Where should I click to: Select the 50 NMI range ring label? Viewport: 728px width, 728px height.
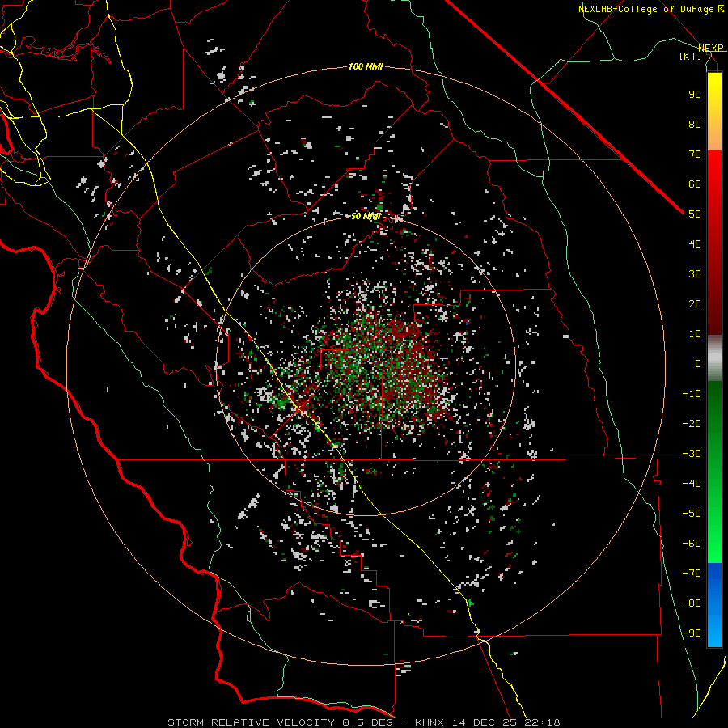tap(366, 217)
